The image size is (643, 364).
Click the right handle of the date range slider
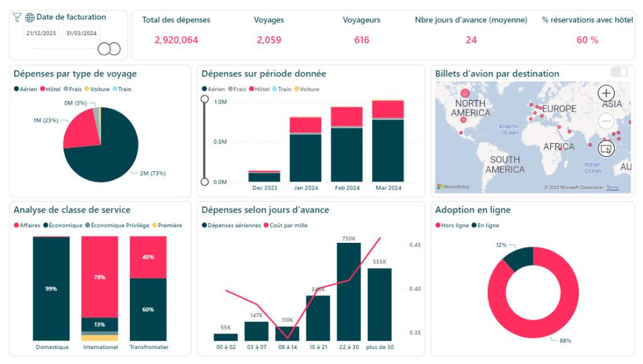click(x=114, y=49)
